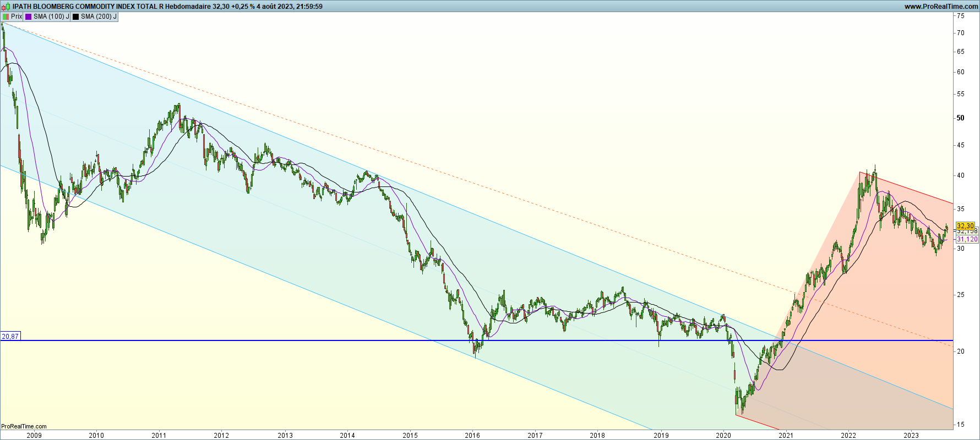Click the 2013 label on the time axis
The height and width of the screenshot is (440, 980).
(285, 436)
